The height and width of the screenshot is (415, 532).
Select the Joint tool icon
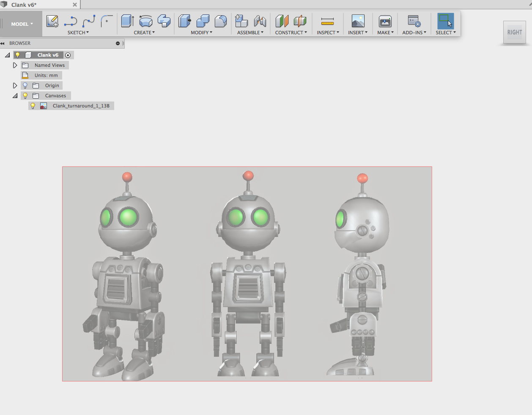click(x=260, y=21)
